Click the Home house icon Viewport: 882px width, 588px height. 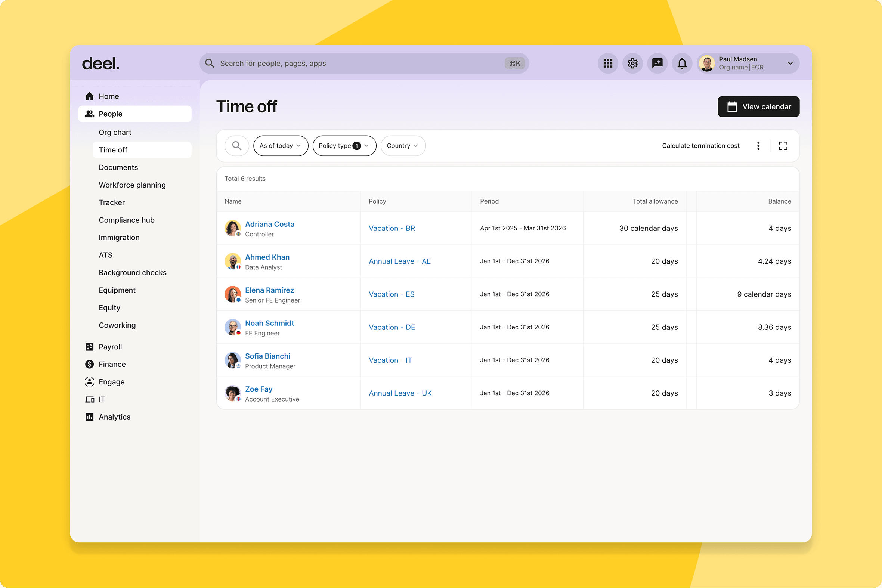(89, 96)
